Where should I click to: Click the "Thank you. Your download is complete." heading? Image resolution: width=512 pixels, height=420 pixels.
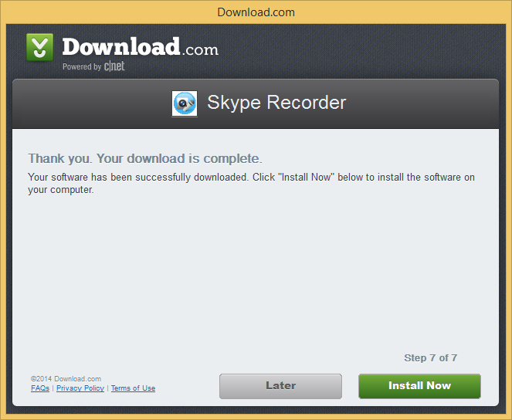pyautogui.click(x=145, y=158)
